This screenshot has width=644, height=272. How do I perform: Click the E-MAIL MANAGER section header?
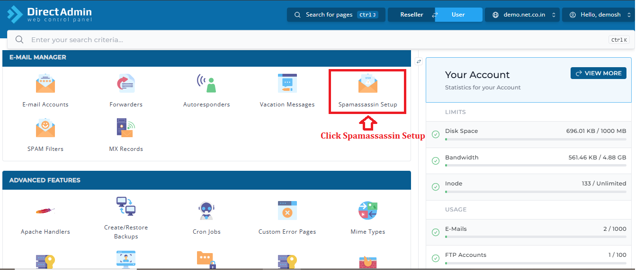pyautogui.click(x=206, y=57)
